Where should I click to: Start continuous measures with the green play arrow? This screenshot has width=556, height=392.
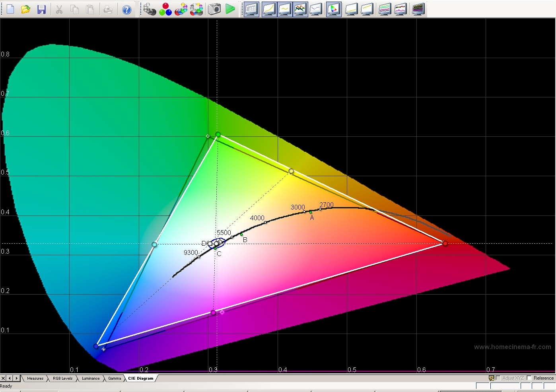pyautogui.click(x=230, y=9)
